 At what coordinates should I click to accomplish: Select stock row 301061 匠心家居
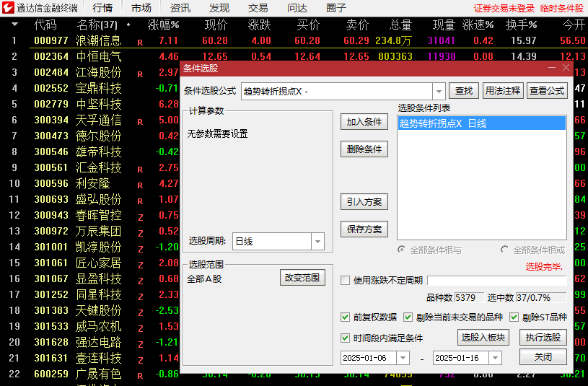90,263
